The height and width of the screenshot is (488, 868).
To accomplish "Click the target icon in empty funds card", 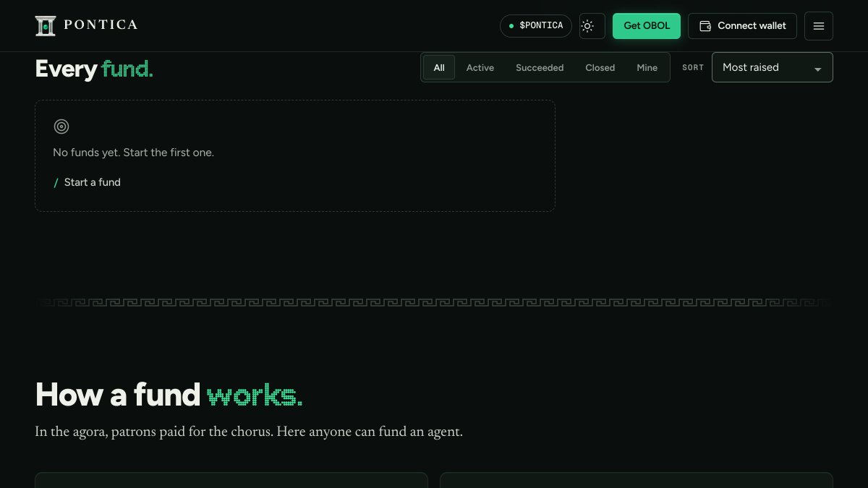I will (61, 127).
